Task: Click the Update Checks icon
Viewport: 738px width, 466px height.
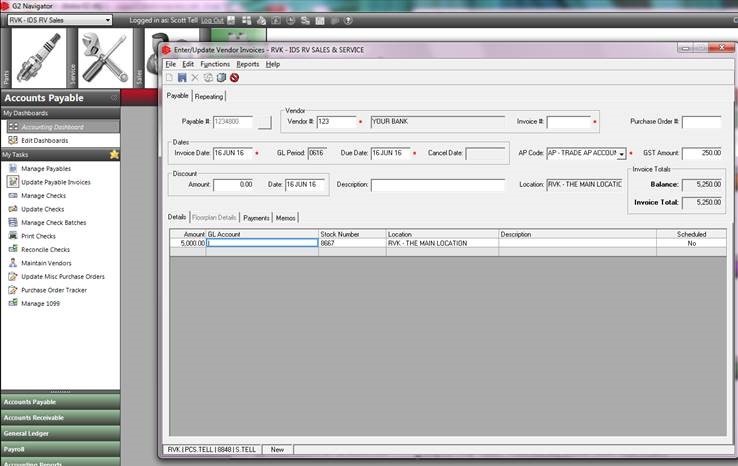Action: tap(13, 209)
